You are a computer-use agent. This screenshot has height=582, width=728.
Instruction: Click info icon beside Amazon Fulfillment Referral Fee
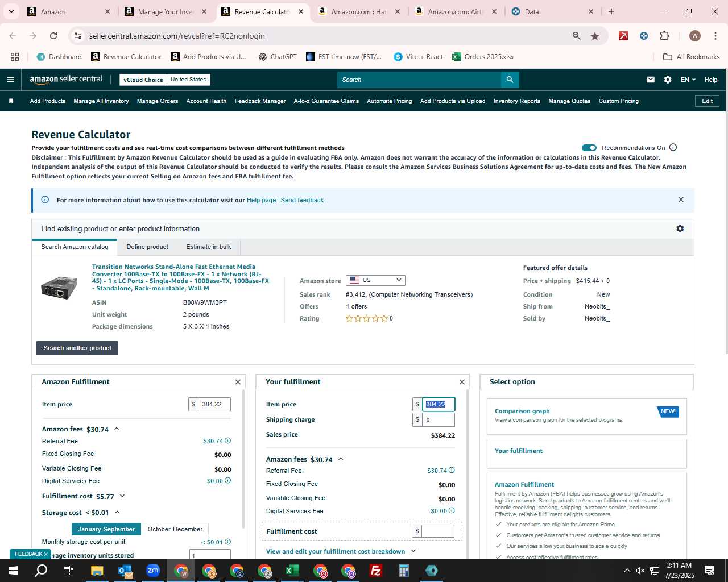[x=228, y=440]
